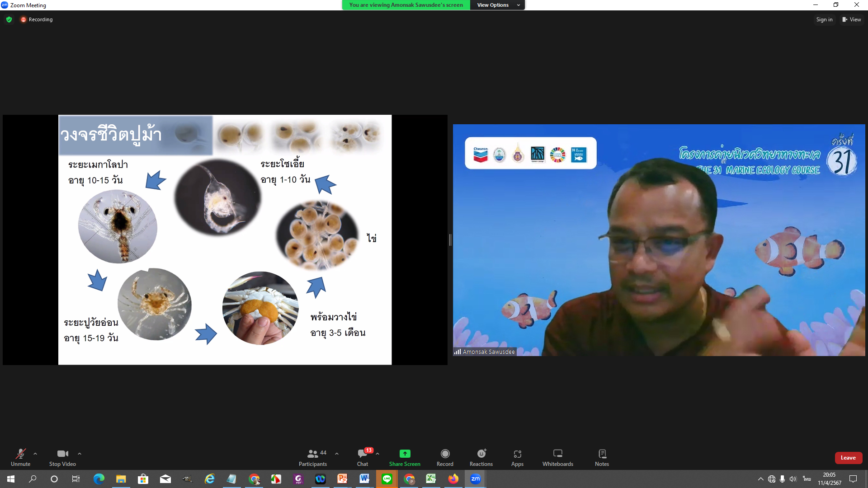Screen dimensions: 868x488
Task: Click the red Leave button
Action: (x=848, y=458)
